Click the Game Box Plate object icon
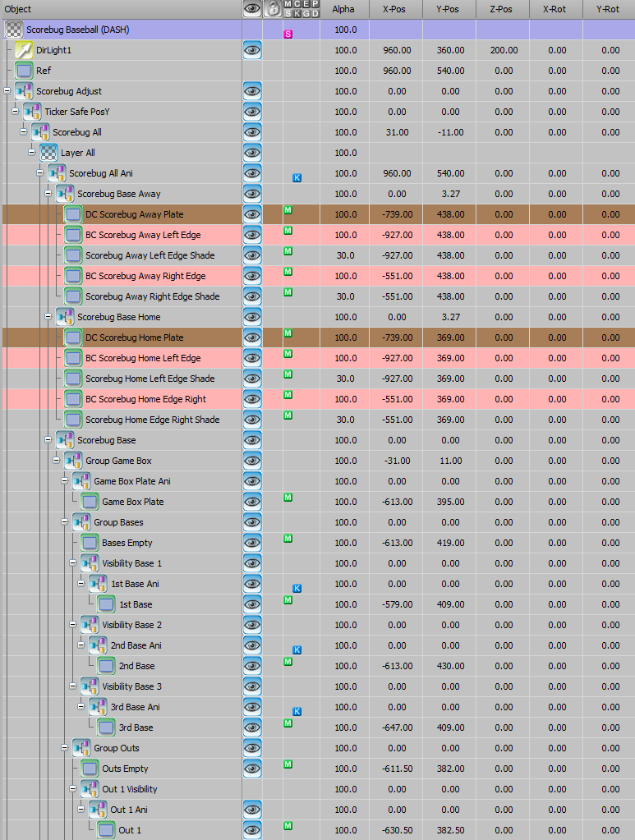635x840 pixels. pyautogui.click(x=90, y=502)
